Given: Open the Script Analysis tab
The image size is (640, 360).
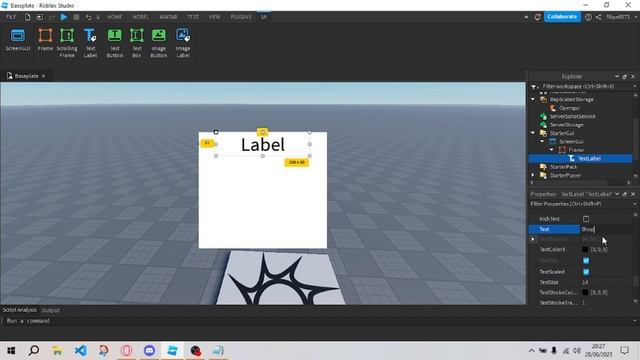Looking at the screenshot, I should pos(19,310).
